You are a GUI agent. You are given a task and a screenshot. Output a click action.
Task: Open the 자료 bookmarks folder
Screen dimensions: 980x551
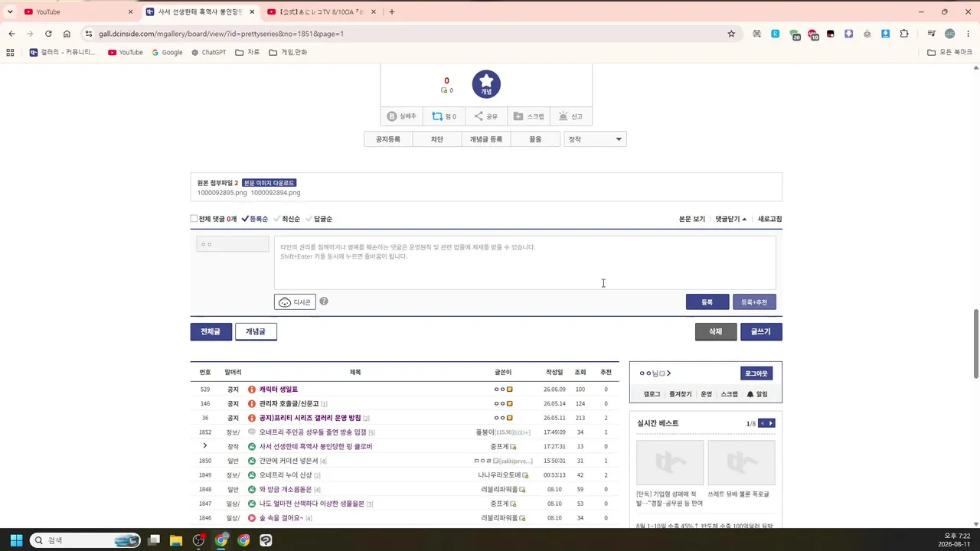point(247,52)
